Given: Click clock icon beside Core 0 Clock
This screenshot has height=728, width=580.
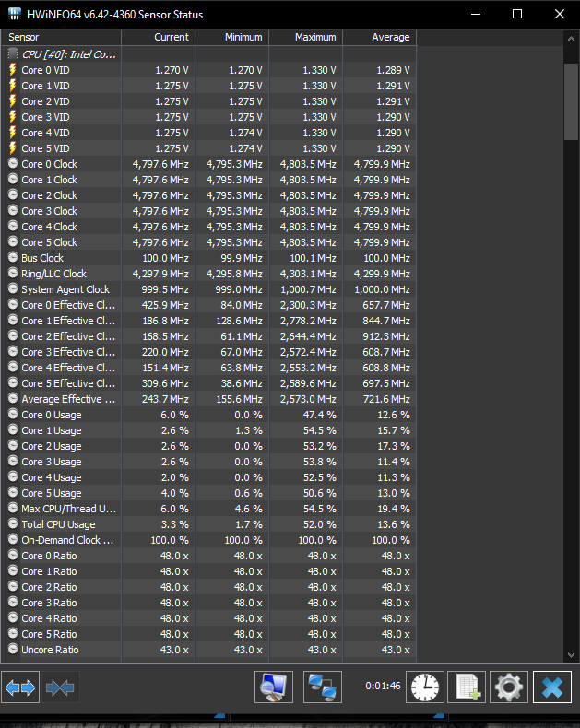Looking at the screenshot, I should (x=13, y=163).
